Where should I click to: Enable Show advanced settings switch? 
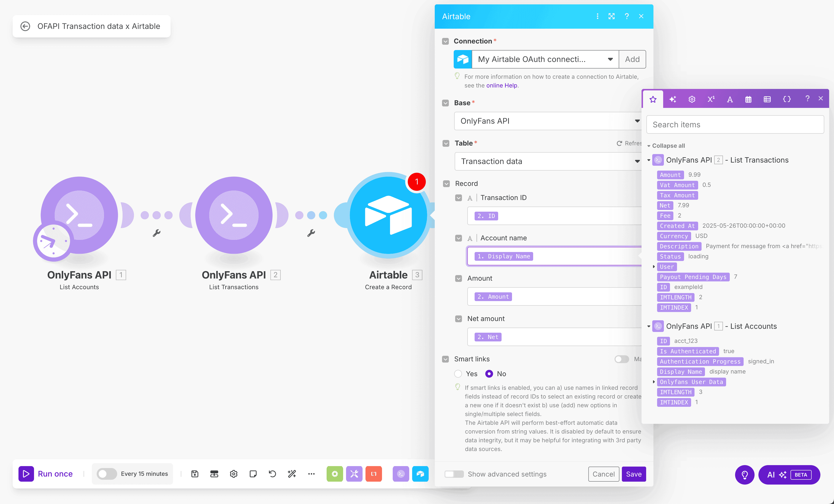pyautogui.click(x=454, y=474)
